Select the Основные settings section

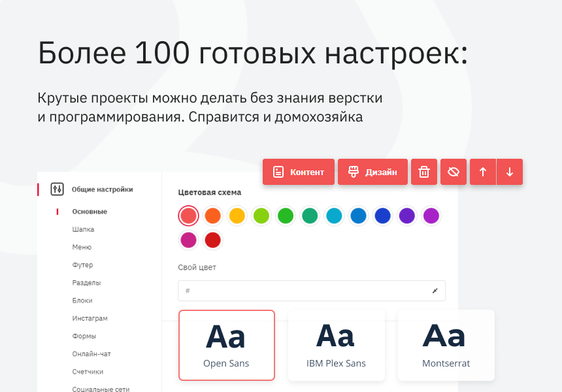click(x=90, y=212)
